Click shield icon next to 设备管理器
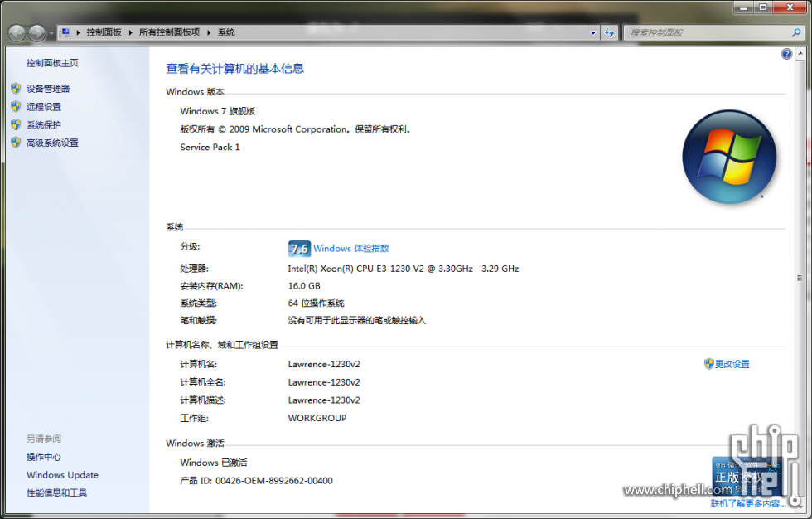The width and height of the screenshot is (812, 519). [16, 89]
